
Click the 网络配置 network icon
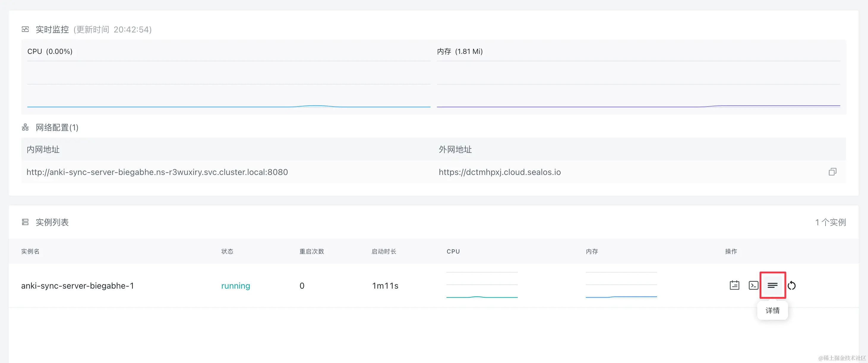coord(25,128)
